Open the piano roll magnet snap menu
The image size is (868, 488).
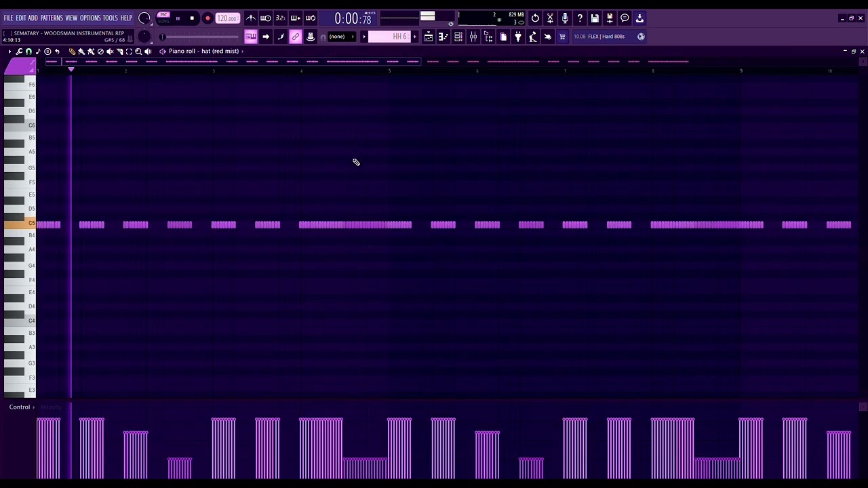coord(28,52)
